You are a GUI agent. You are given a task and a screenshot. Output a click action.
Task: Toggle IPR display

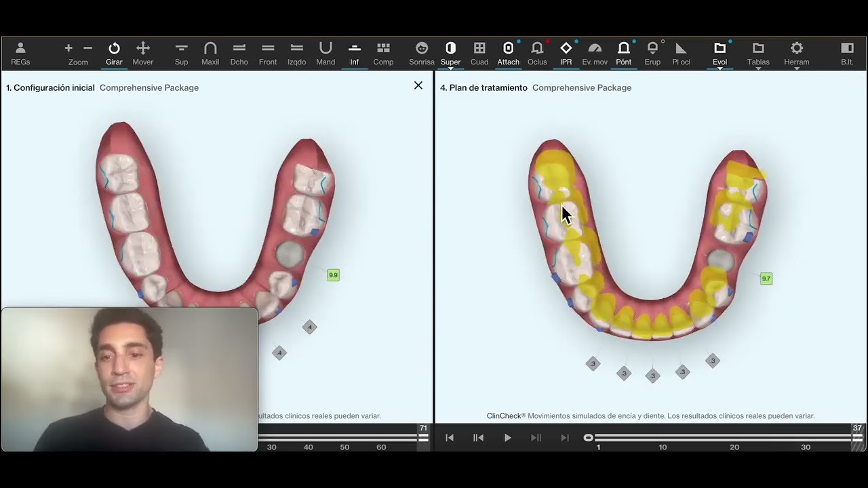566,54
